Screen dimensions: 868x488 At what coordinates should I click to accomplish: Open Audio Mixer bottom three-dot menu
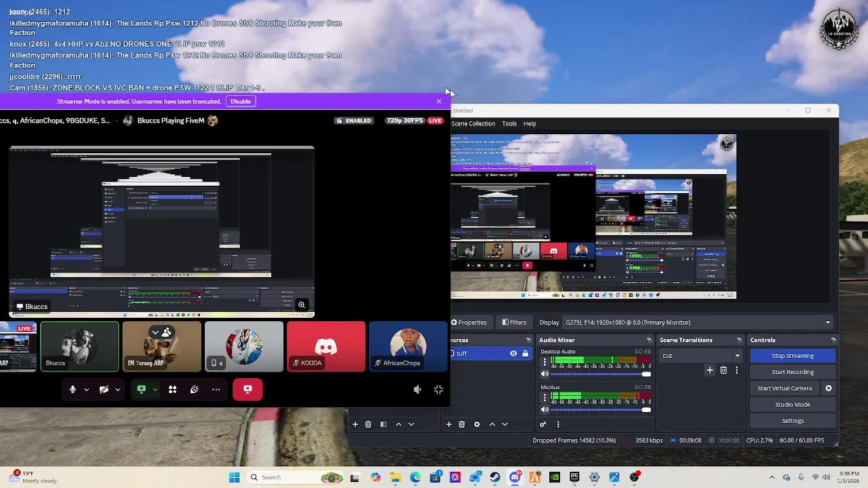(558, 424)
